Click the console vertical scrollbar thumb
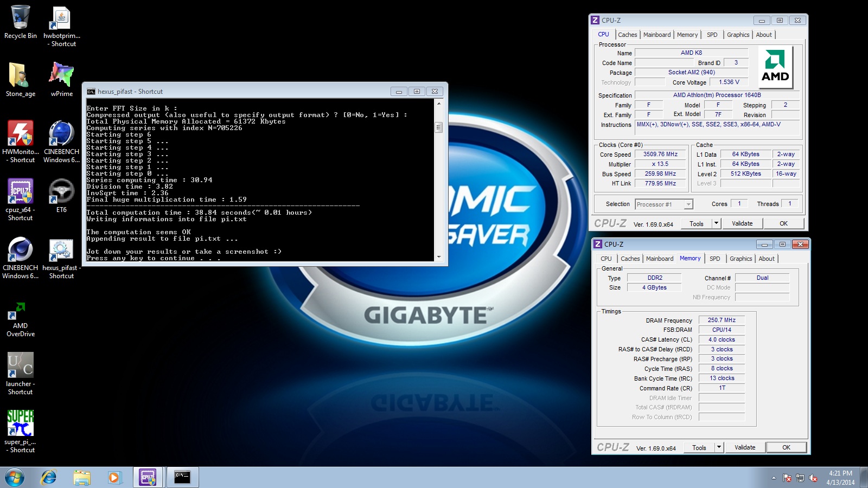Screen dimensions: 868x488 point(439,127)
